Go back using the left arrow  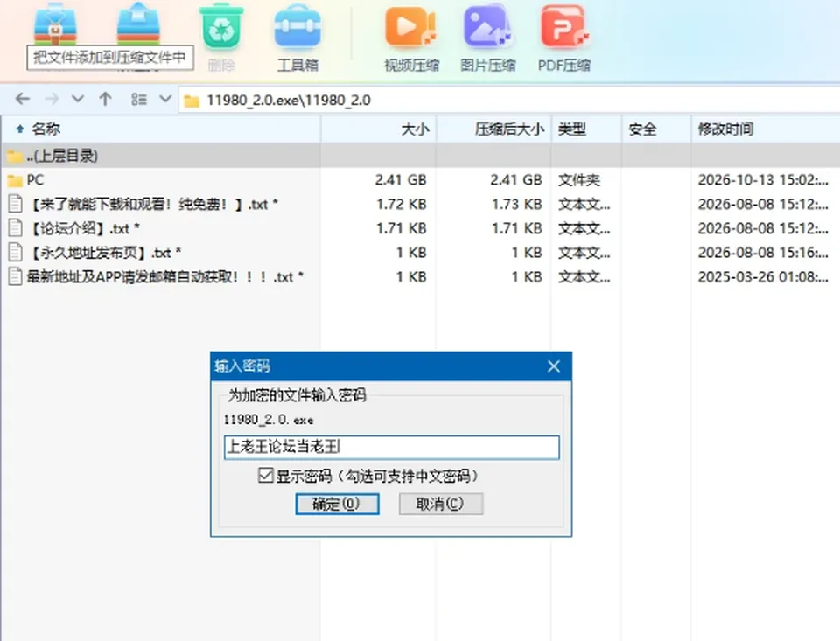click(23, 99)
